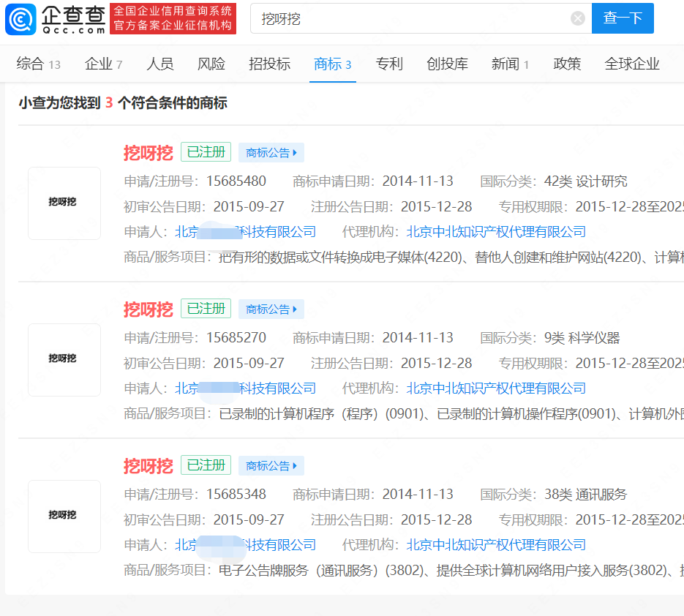
Task: Open the 新闻 tab
Action: click(x=510, y=64)
